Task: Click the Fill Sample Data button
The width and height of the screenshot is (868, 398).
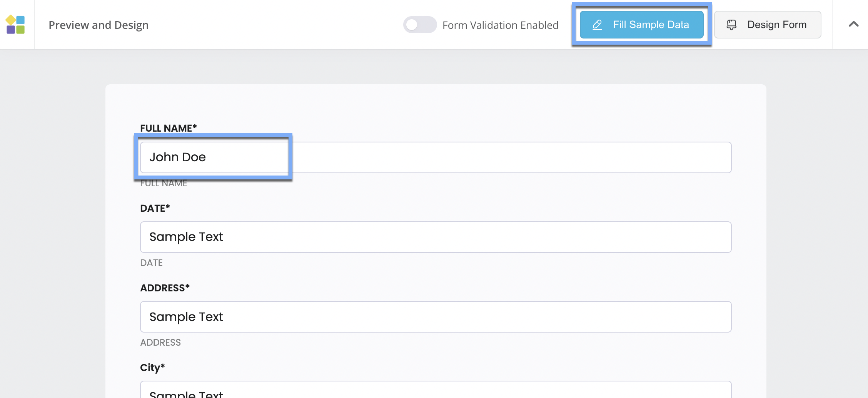Action: point(642,25)
